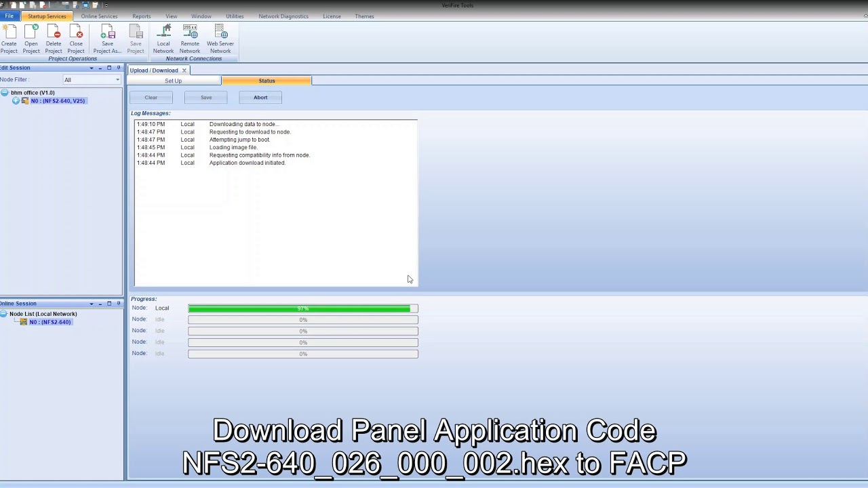
Task: Open the View ribbon tab
Action: pyautogui.click(x=172, y=16)
